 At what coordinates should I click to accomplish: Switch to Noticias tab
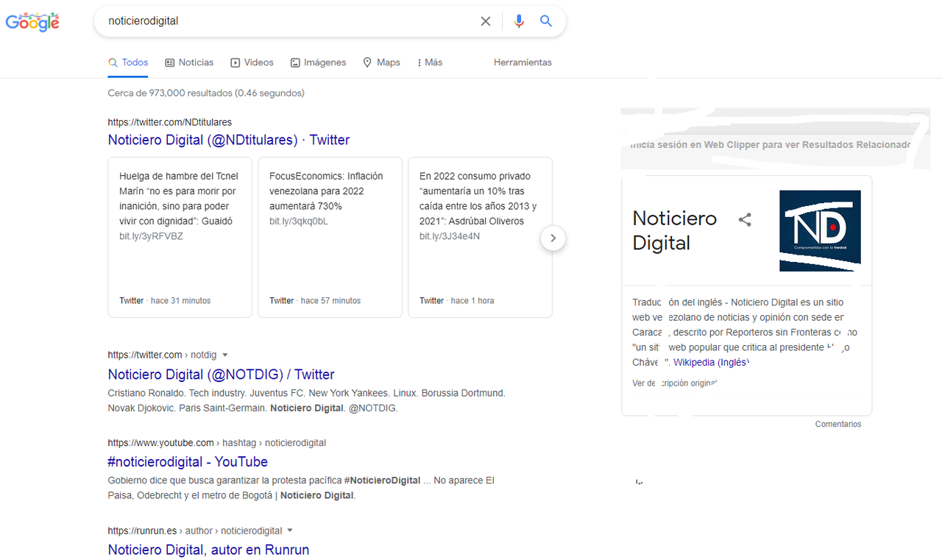pyautogui.click(x=189, y=63)
